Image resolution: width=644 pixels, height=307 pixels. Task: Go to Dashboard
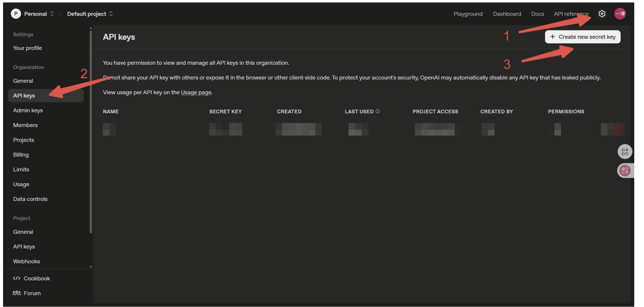(x=507, y=14)
